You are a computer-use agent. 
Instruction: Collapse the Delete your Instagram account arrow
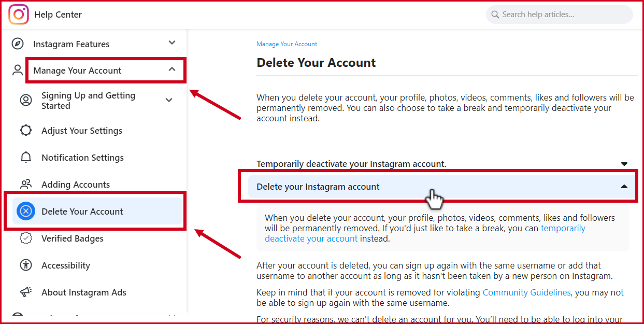click(624, 187)
